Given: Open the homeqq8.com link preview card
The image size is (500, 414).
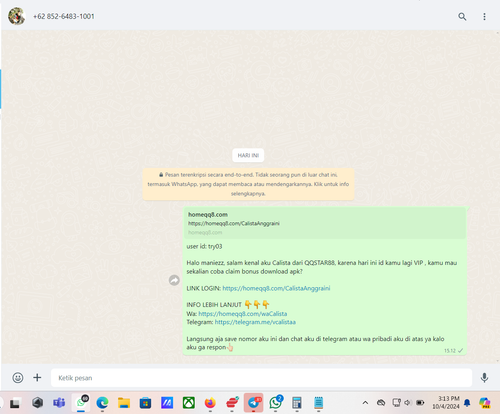Looking at the screenshot, I should [x=324, y=223].
